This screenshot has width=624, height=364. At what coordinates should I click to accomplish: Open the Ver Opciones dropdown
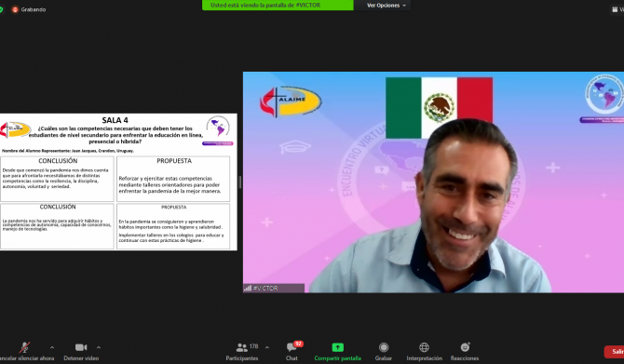(386, 6)
